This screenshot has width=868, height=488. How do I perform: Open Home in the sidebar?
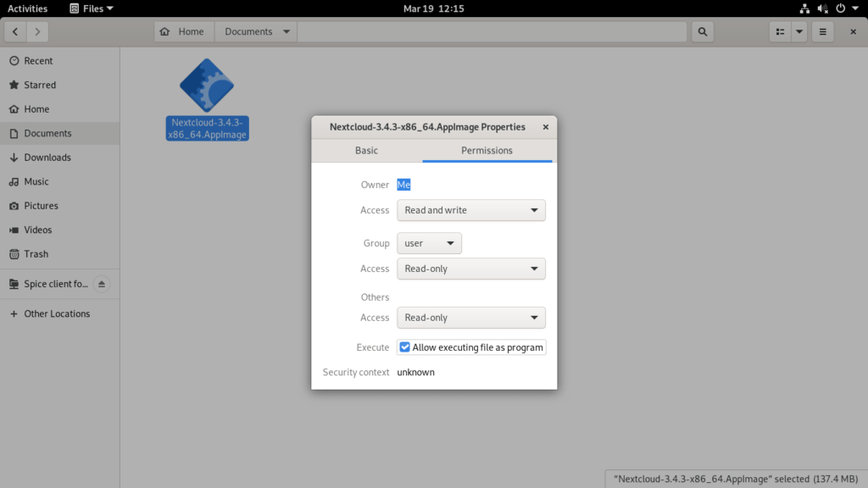tap(60, 109)
